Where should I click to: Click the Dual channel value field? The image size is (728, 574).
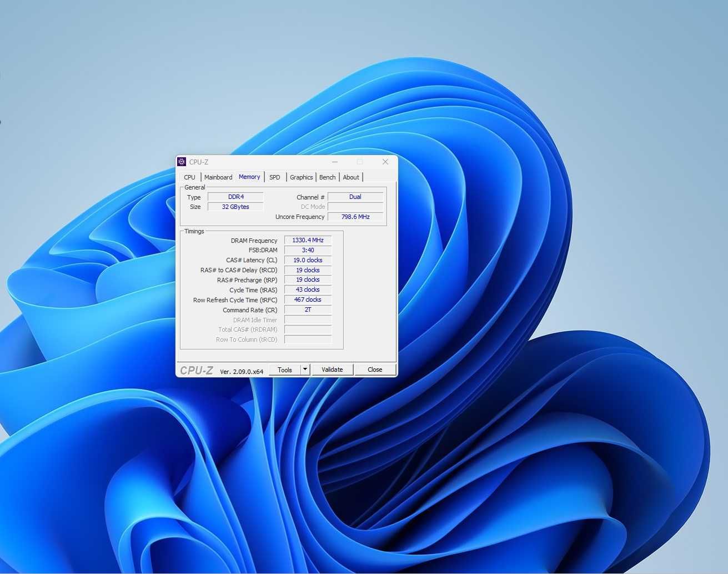coord(355,197)
